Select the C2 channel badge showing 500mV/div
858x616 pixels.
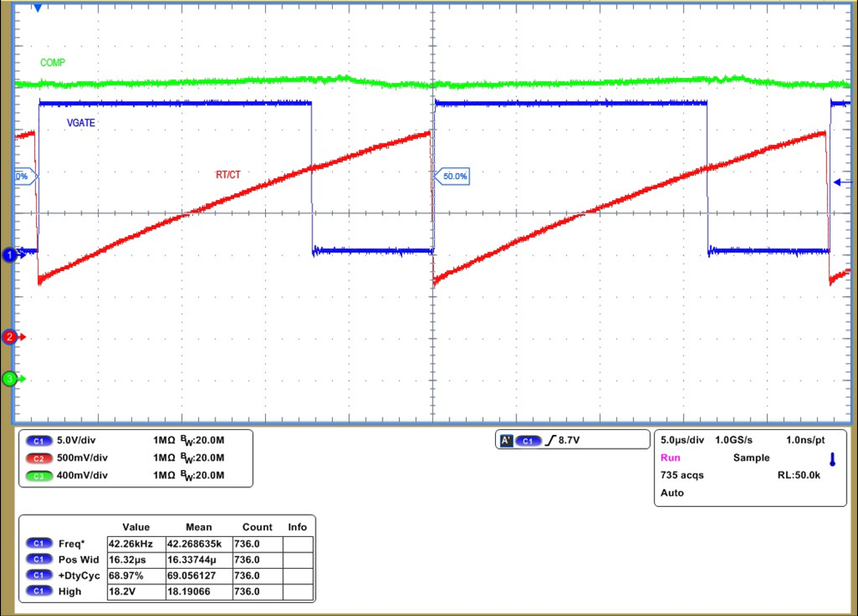(39, 457)
